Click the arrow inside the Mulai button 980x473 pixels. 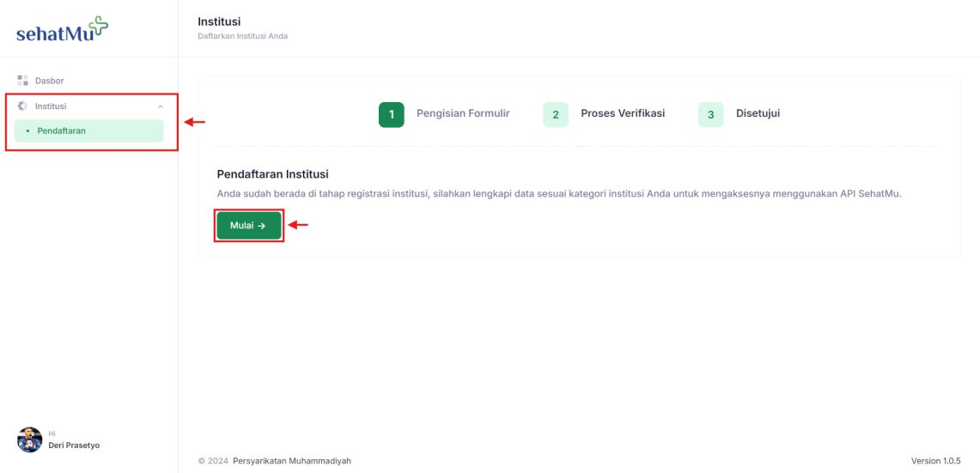(x=262, y=226)
